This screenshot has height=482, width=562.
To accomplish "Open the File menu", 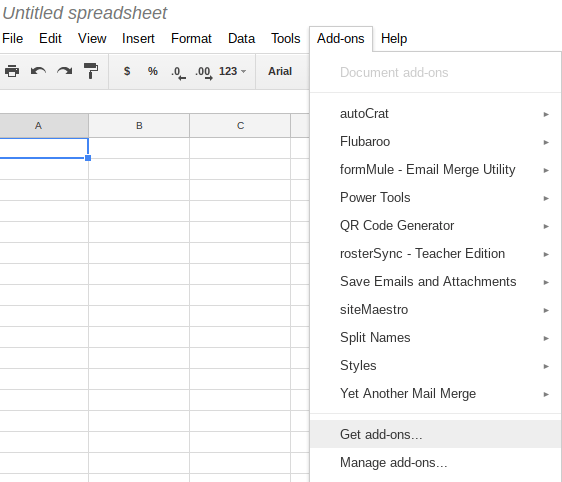I will 13,38.
